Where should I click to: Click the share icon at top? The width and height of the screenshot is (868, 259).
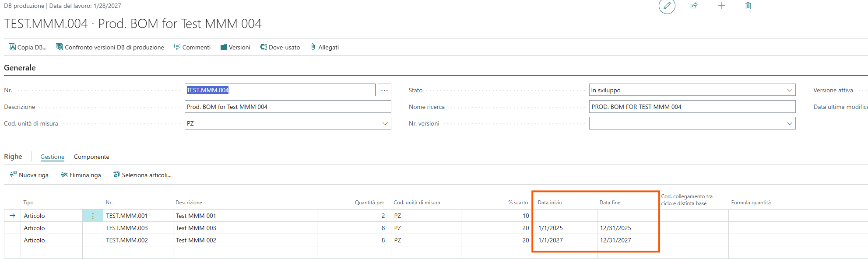(694, 6)
